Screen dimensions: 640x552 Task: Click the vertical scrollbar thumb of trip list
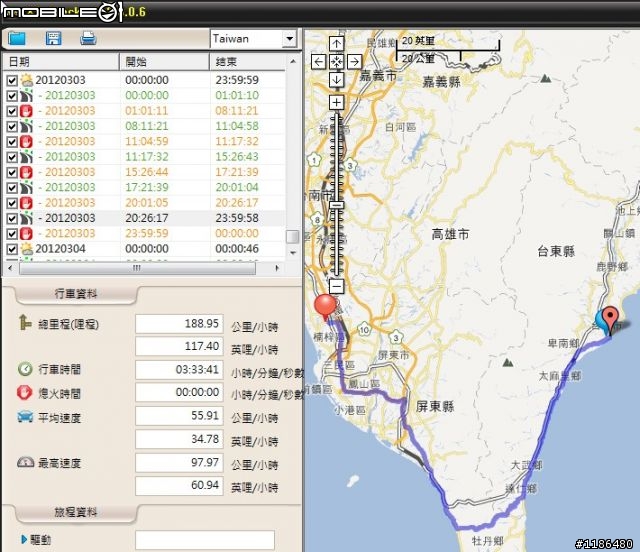click(292, 237)
